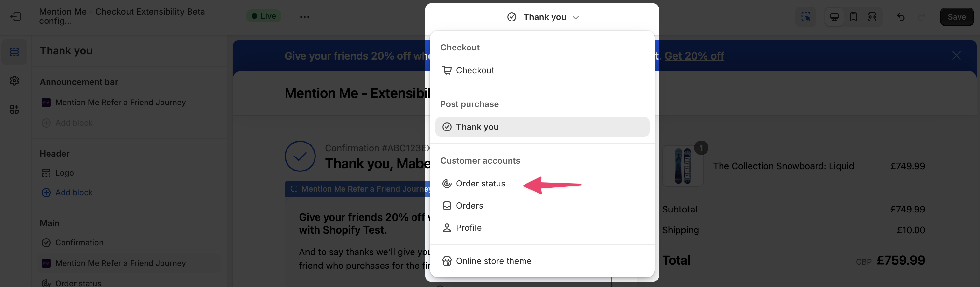Switch to mobile preview

(853, 17)
